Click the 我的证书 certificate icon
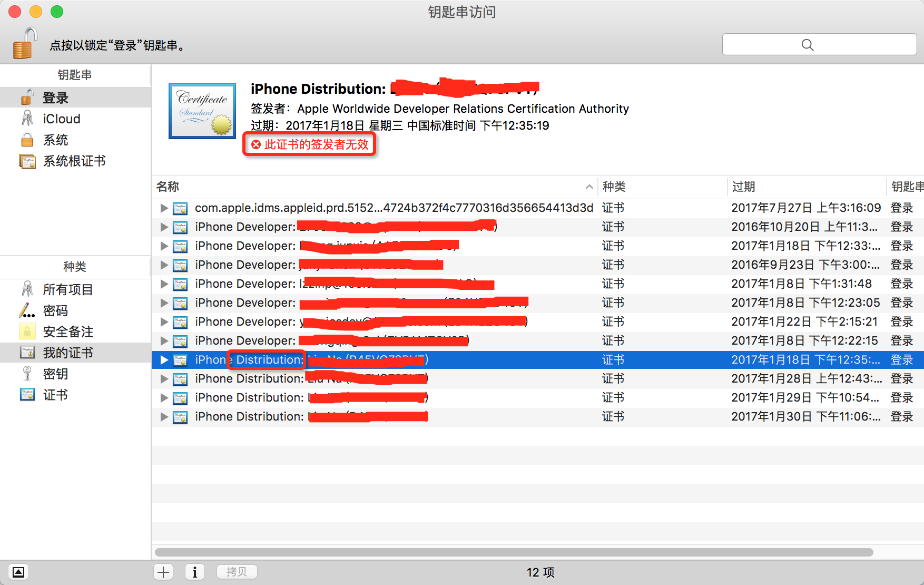Viewport: 924px width, 585px height. (x=27, y=352)
